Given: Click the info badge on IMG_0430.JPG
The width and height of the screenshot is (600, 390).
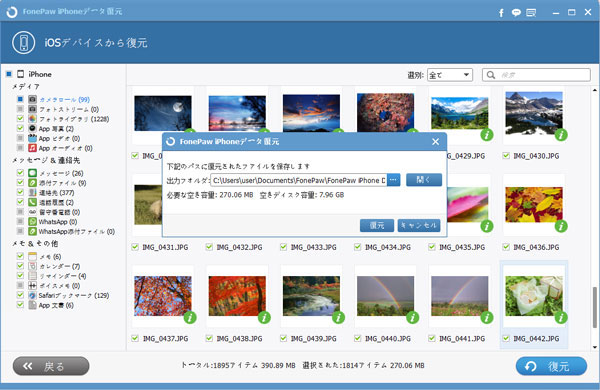Looking at the screenshot, I should coord(561,135).
